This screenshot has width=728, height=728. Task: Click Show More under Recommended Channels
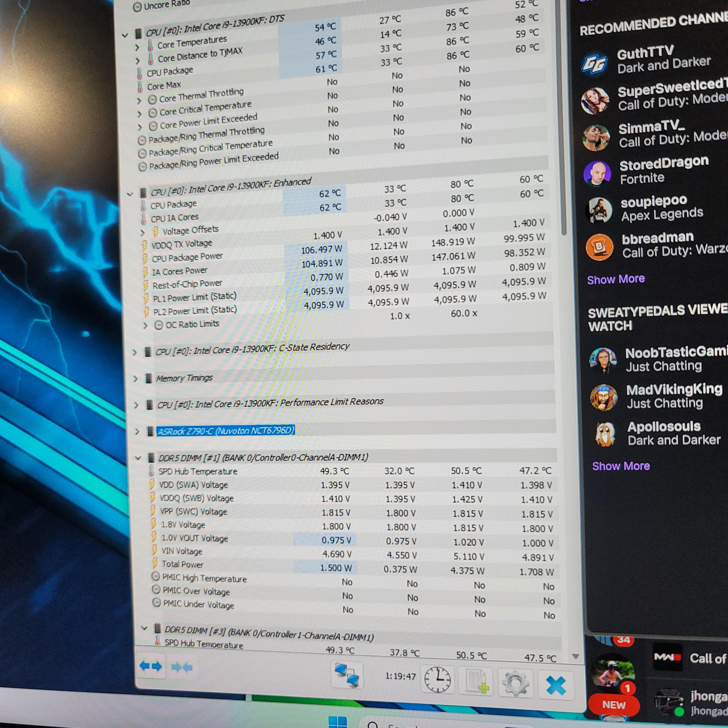tap(616, 279)
